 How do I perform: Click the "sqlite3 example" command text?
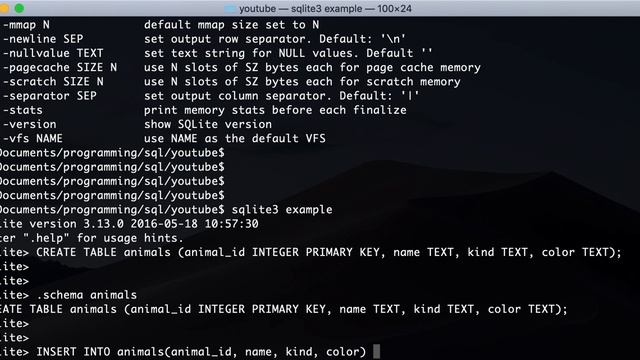click(282, 210)
